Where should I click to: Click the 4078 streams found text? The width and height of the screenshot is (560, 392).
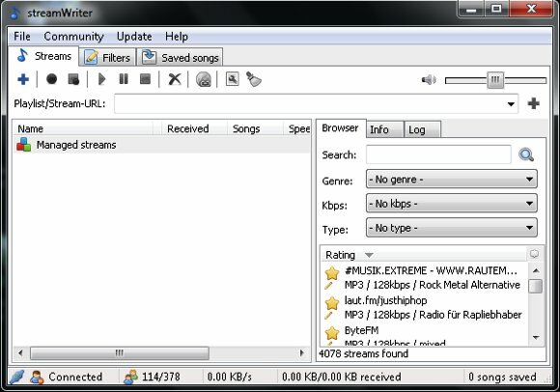click(363, 353)
